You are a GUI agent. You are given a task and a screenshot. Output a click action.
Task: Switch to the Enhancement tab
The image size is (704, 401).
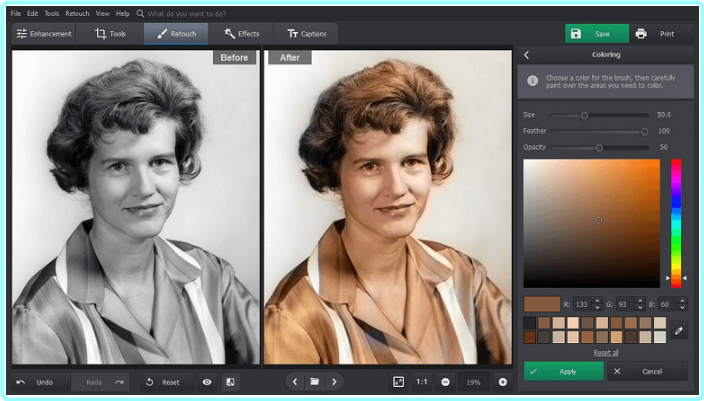[44, 34]
